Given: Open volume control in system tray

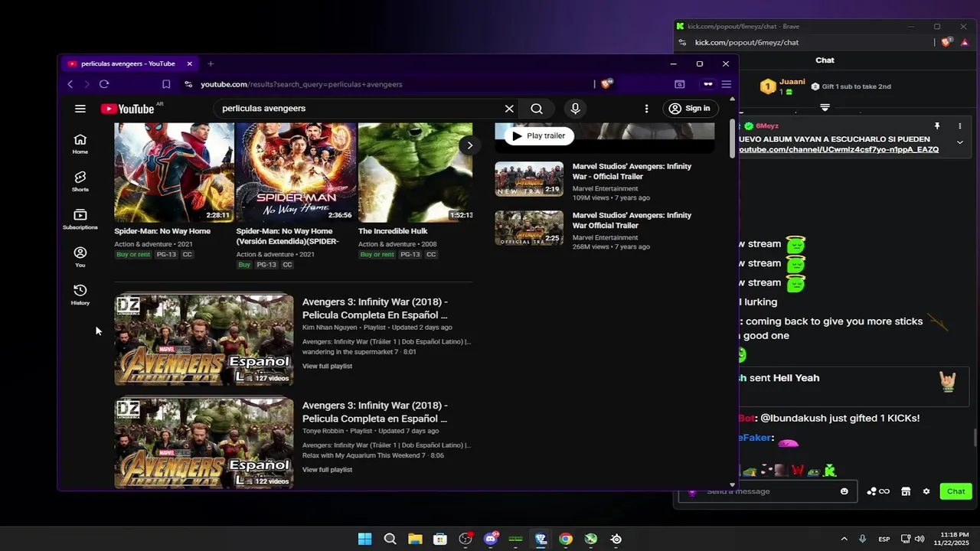Looking at the screenshot, I should [x=920, y=539].
